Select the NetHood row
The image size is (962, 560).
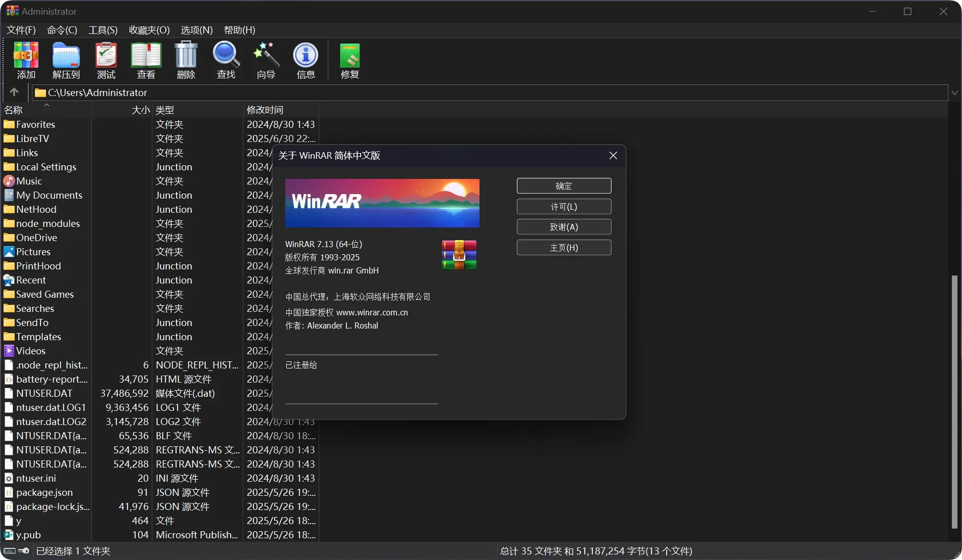pos(137,209)
